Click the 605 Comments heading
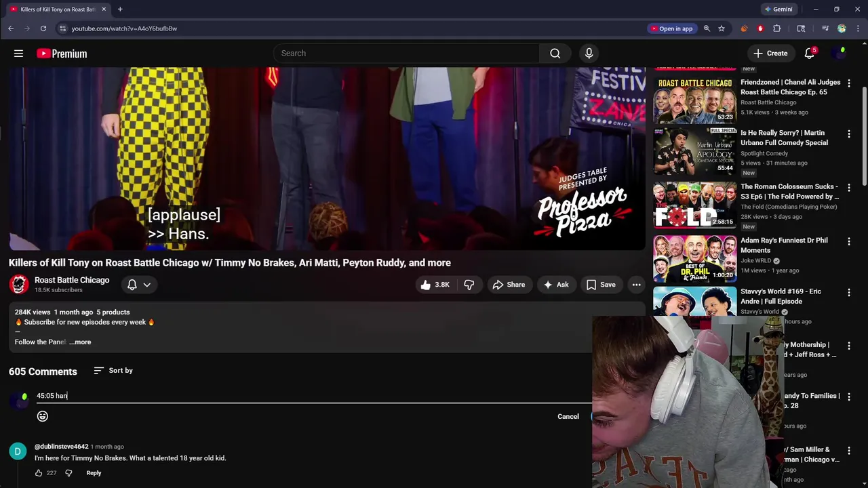868x488 pixels. pos(43,371)
